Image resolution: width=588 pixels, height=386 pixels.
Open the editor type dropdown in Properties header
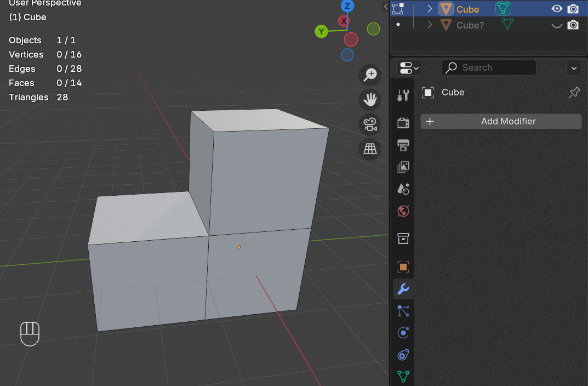coord(409,67)
